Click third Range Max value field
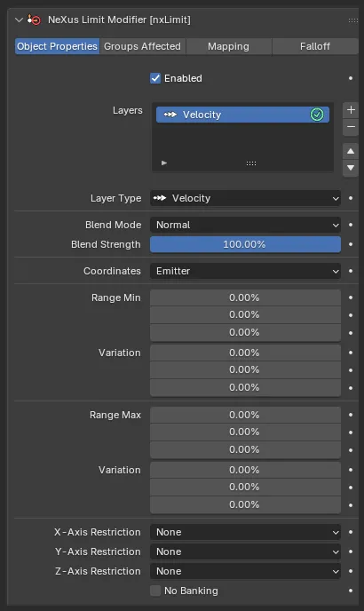Image resolution: width=364 pixels, height=611 pixels. coord(245,450)
